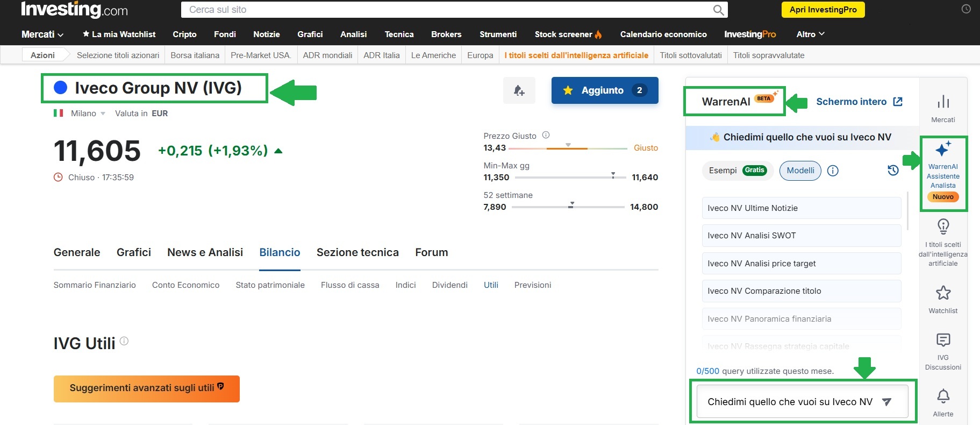Expand the Altro menu dropdown
Screen dimensions: 980x425
[x=810, y=34]
